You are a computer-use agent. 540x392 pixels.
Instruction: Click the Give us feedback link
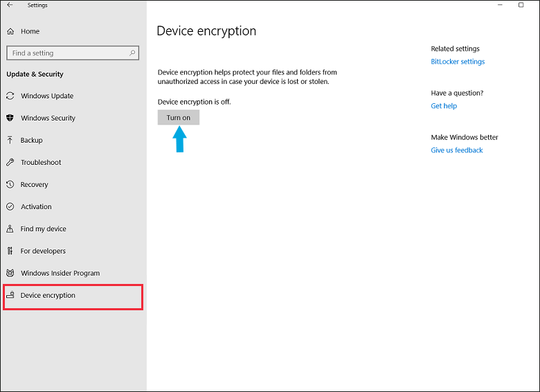click(x=457, y=150)
